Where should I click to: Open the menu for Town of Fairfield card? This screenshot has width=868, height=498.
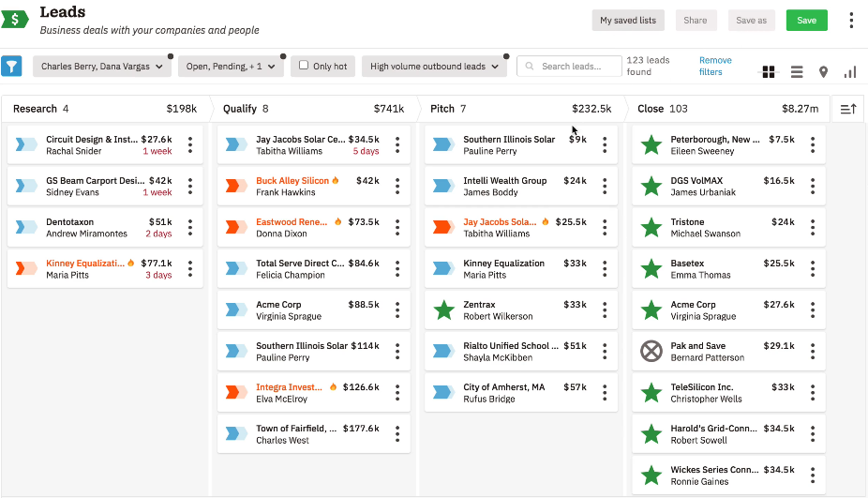pos(397,433)
